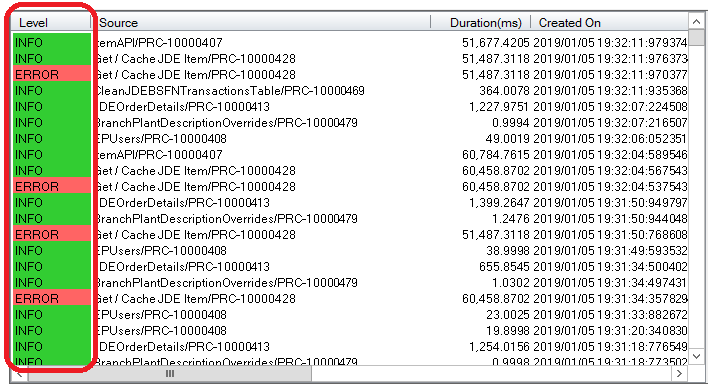Select the ERROR level created at 19:31:50:768608

coord(51,235)
